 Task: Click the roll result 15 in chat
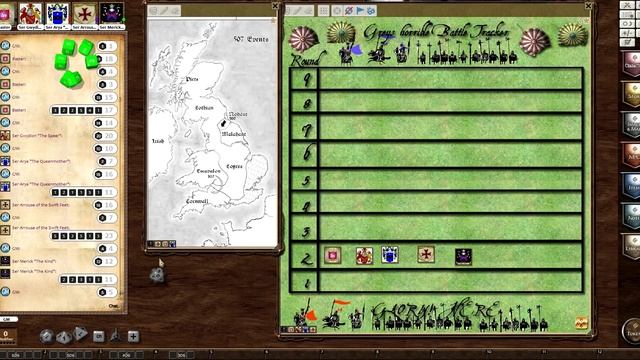(106, 98)
